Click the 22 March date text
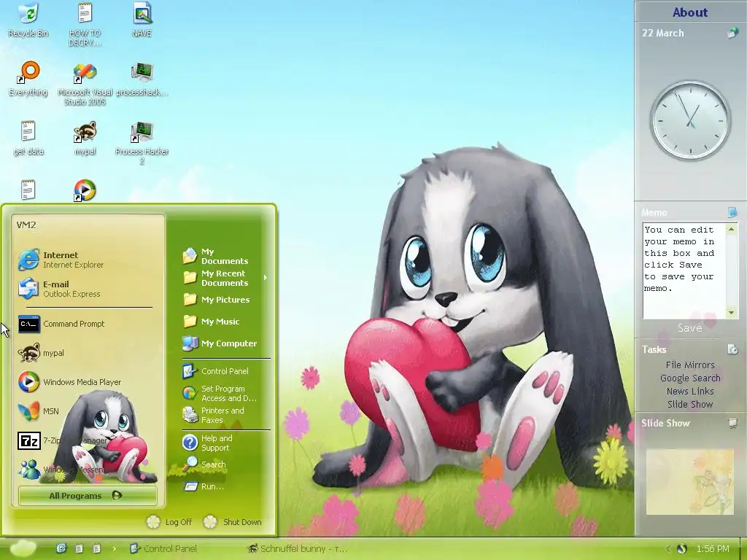This screenshot has height=560, width=747. (x=662, y=33)
